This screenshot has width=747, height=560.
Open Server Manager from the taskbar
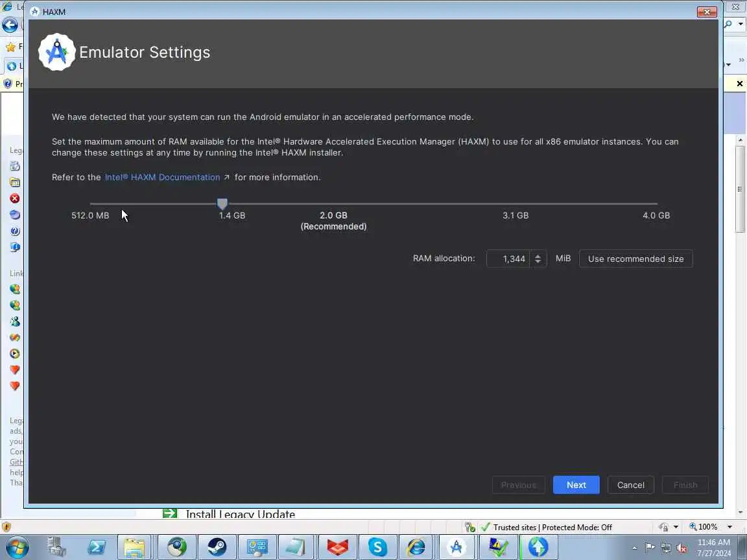56,547
